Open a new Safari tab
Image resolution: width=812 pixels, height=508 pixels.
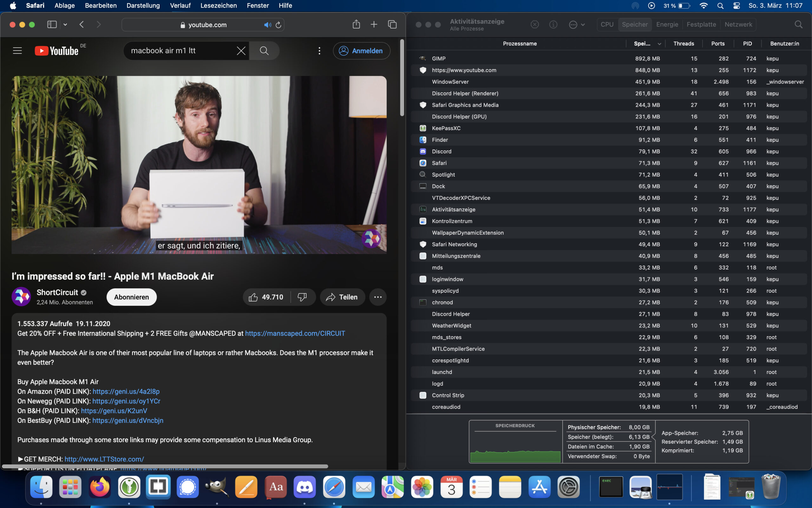click(374, 24)
